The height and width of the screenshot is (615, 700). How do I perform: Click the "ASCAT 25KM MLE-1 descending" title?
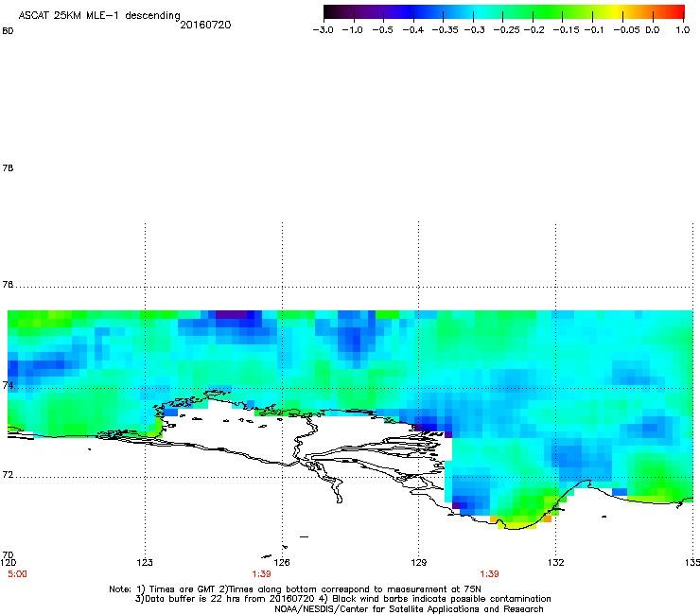[x=99, y=16]
